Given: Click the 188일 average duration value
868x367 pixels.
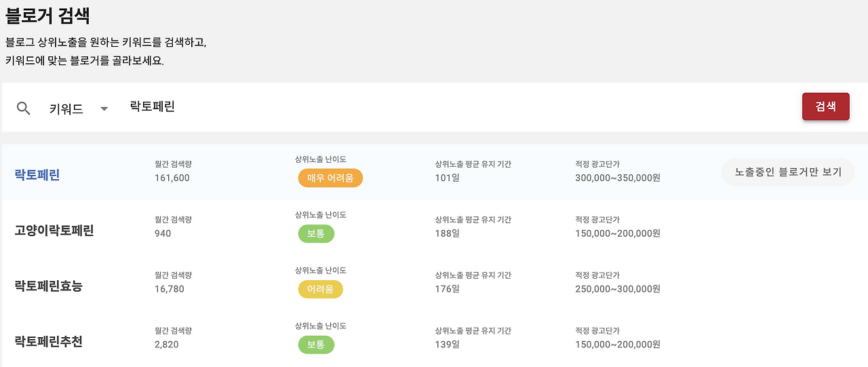Looking at the screenshot, I should (447, 233).
